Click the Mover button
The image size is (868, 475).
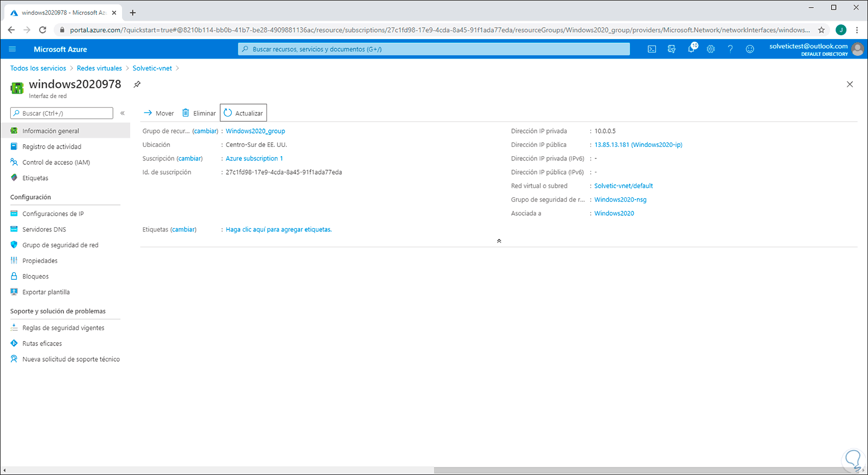pyautogui.click(x=158, y=113)
